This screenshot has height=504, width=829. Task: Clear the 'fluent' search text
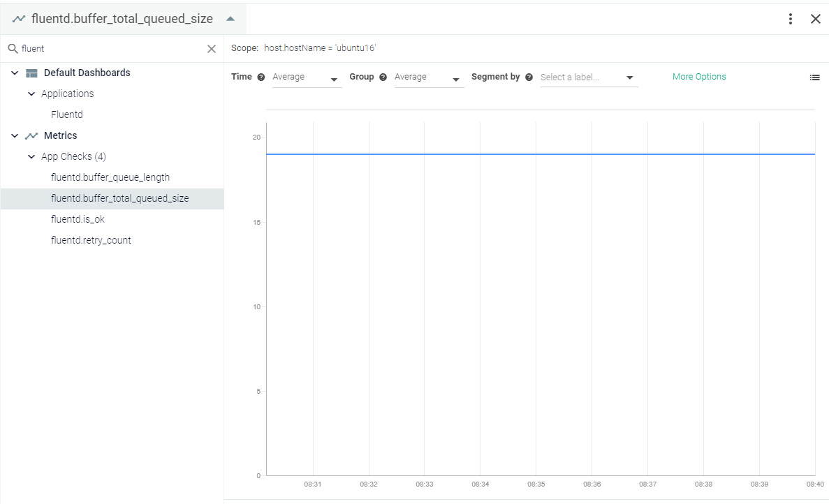(212, 49)
